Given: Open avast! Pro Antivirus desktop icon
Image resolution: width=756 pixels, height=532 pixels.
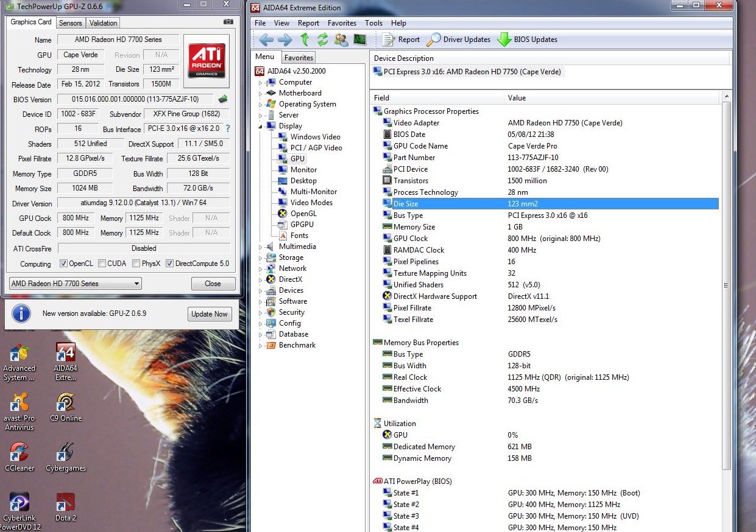Looking at the screenshot, I should [19, 412].
